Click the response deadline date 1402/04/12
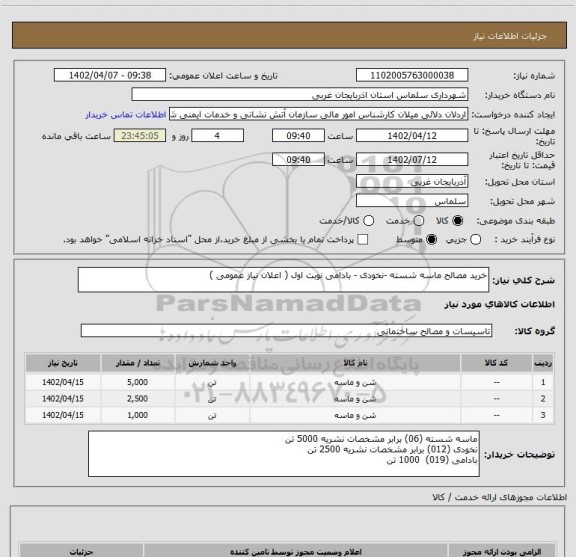The width and height of the screenshot is (576, 557). tap(412, 136)
